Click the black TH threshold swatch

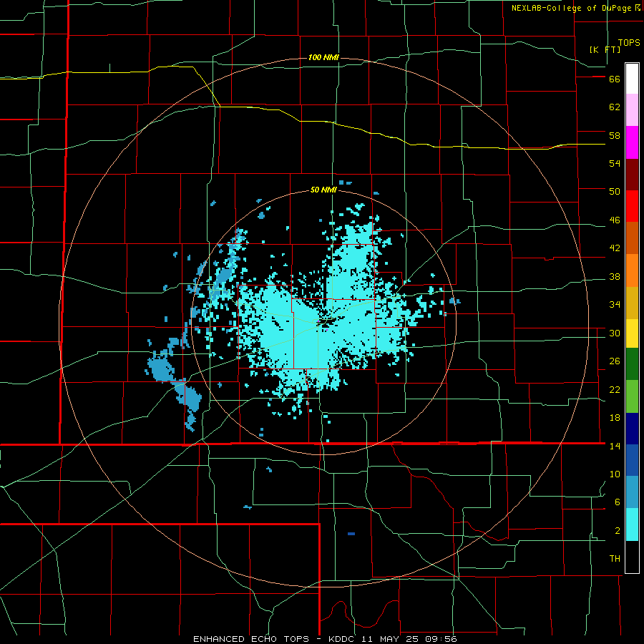pyautogui.click(x=632, y=557)
